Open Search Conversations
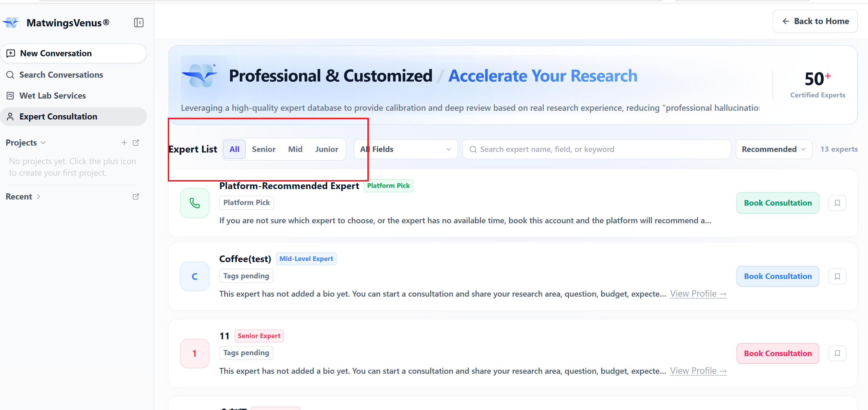 74,75
